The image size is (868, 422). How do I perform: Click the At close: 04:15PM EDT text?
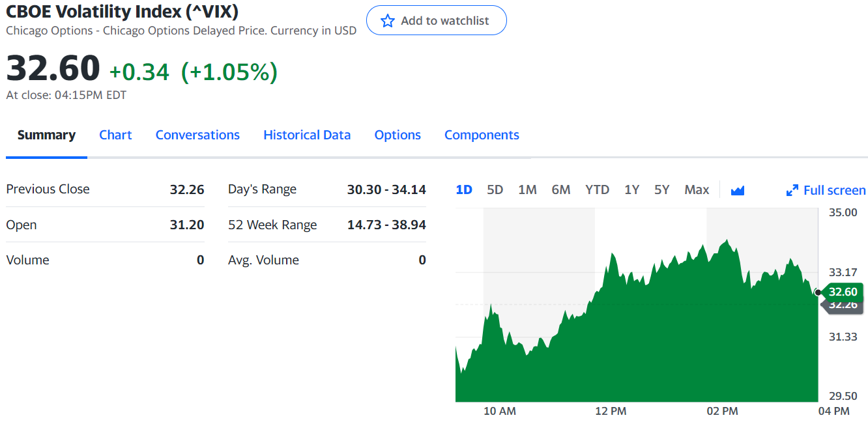point(66,95)
